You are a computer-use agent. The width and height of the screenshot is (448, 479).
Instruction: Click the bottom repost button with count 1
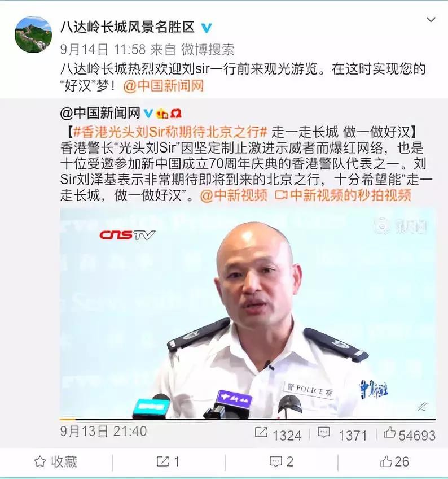coord(168,461)
